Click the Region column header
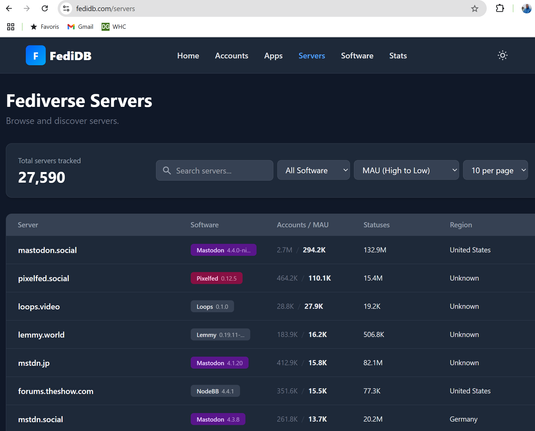The height and width of the screenshot is (431, 535). coord(461,225)
